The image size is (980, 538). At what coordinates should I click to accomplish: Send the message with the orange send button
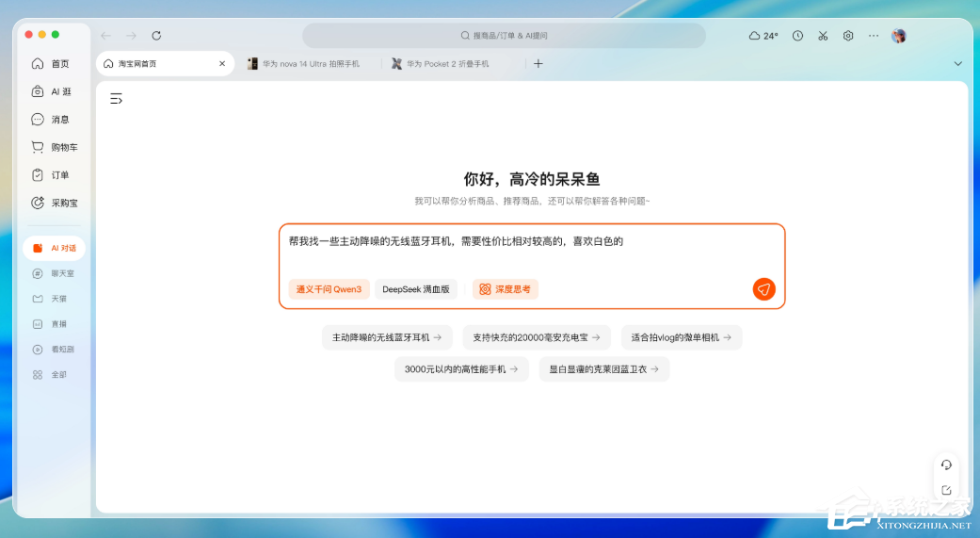[x=763, y=289]
